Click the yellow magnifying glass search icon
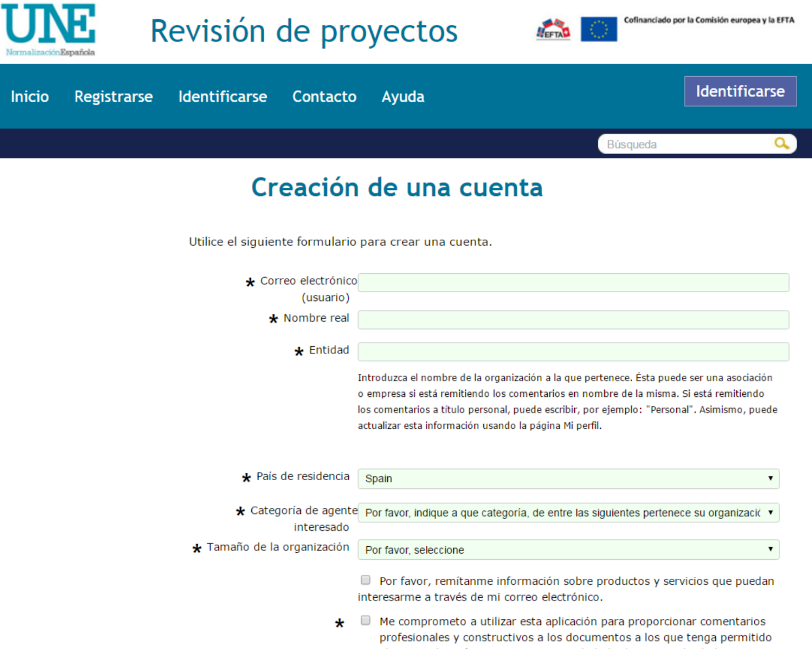The image size is (812, 649). click(x=781, y=143)
